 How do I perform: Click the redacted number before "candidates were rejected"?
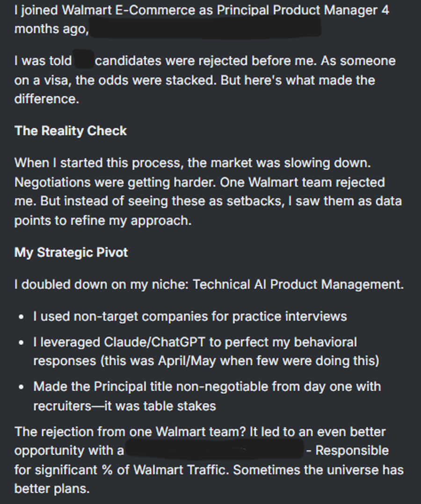pyautogui.click(x=84, y=61)
